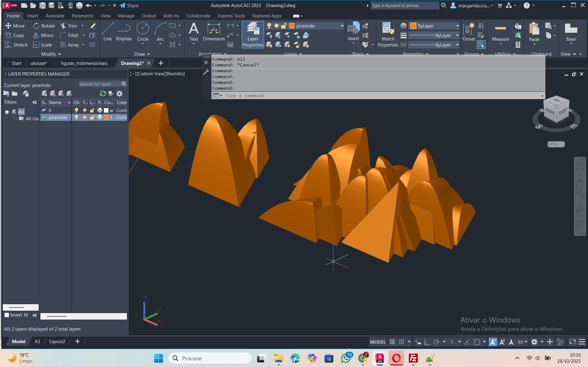
Task: Click the Windows taskbar search box
Action: point(210,358)
